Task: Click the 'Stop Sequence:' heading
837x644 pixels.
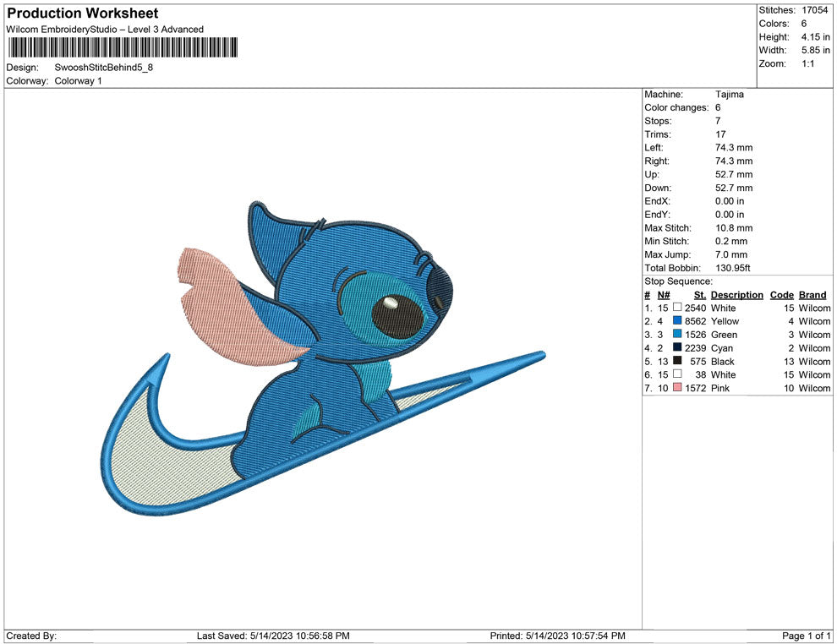Action: (x=678, y=281)
